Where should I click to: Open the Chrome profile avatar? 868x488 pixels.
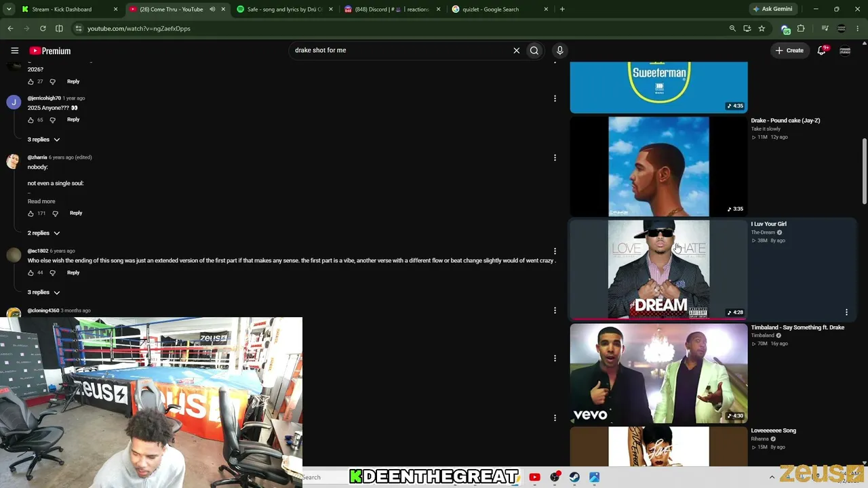[x=842, y=28]
